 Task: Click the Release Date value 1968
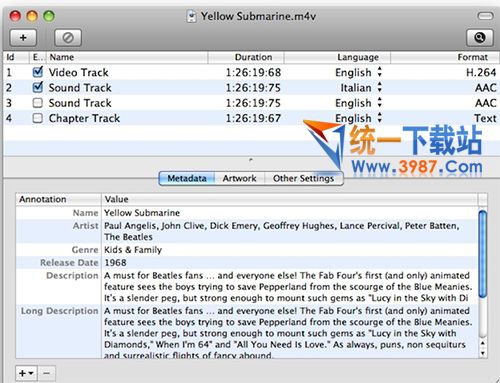pyautogui.click(x=115, y=263)
